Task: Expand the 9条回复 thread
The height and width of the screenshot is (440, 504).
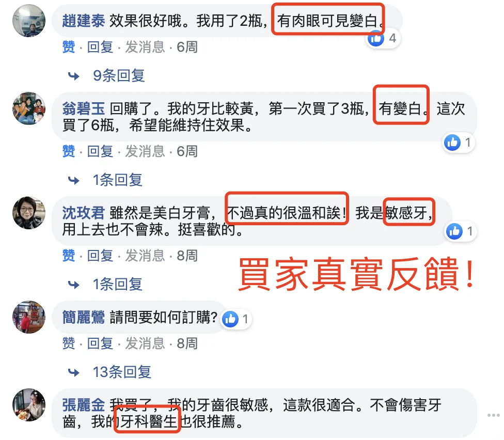Action: (x=119, y=76)
